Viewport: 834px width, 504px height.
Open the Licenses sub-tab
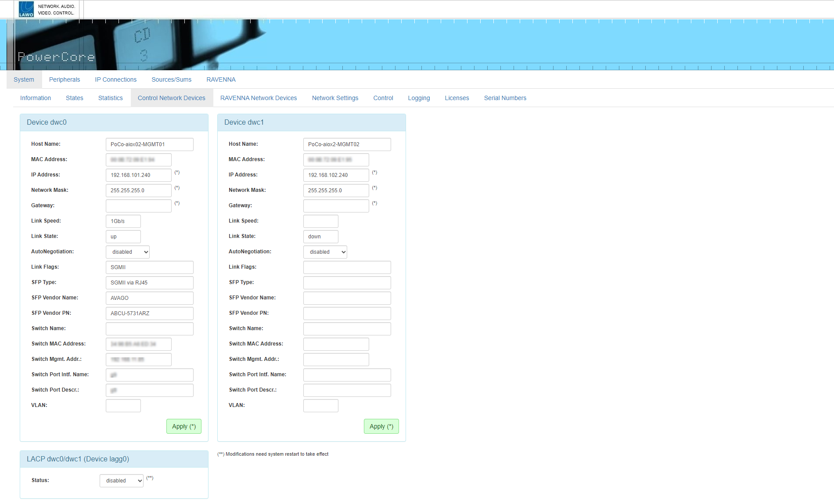[457, 98]
